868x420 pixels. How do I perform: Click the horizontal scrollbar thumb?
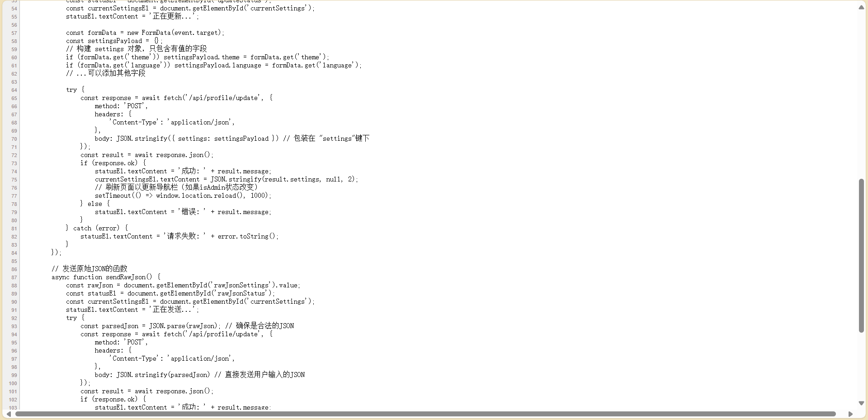tap(425, 414)
